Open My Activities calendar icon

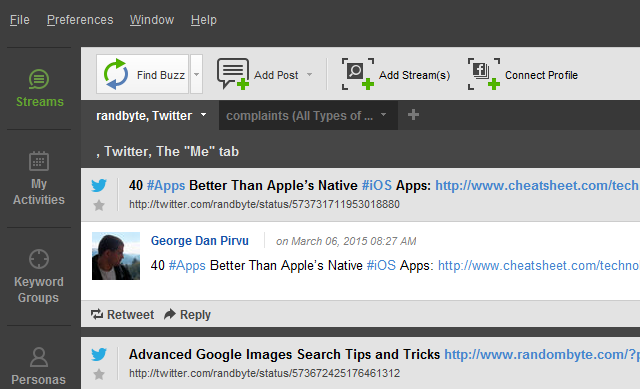pyautogui.click(x=39, y=161)
